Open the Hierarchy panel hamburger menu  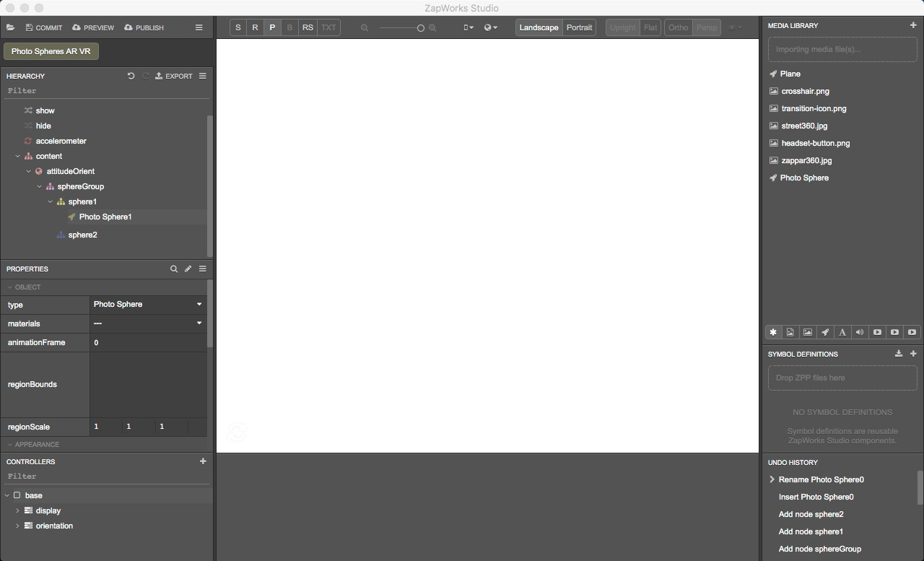pos(203,76)
